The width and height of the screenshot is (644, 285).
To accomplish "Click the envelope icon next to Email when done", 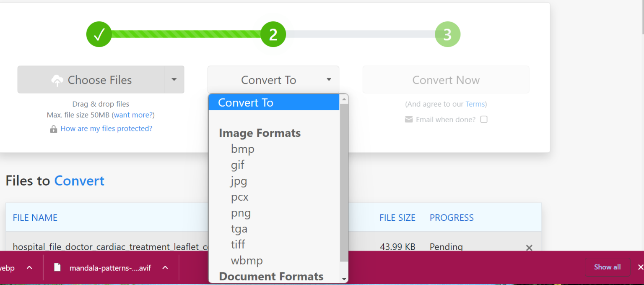I will pyautogui.click(x=408, y=119).
